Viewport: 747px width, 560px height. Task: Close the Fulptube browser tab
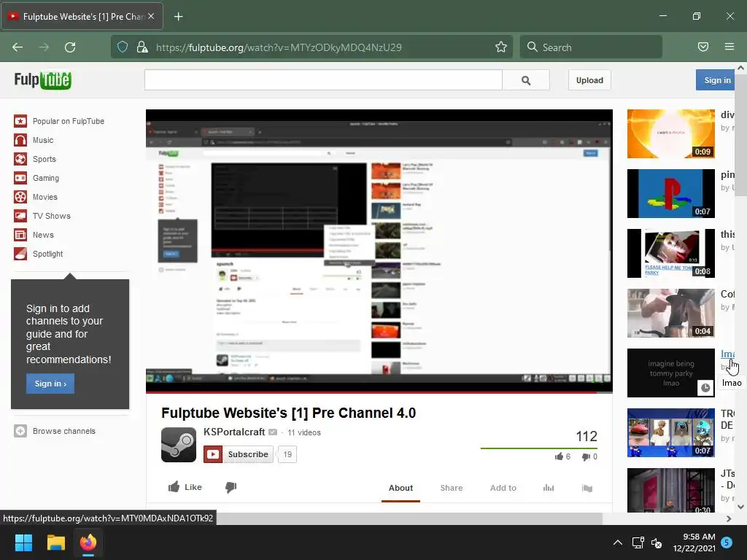[151, 16]
